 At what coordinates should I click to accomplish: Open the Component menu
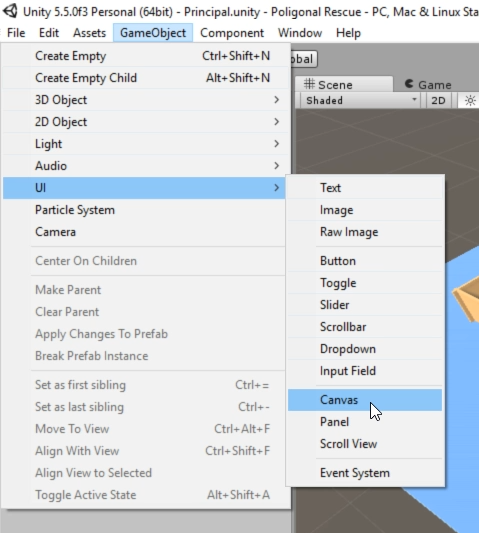[232, 33]
